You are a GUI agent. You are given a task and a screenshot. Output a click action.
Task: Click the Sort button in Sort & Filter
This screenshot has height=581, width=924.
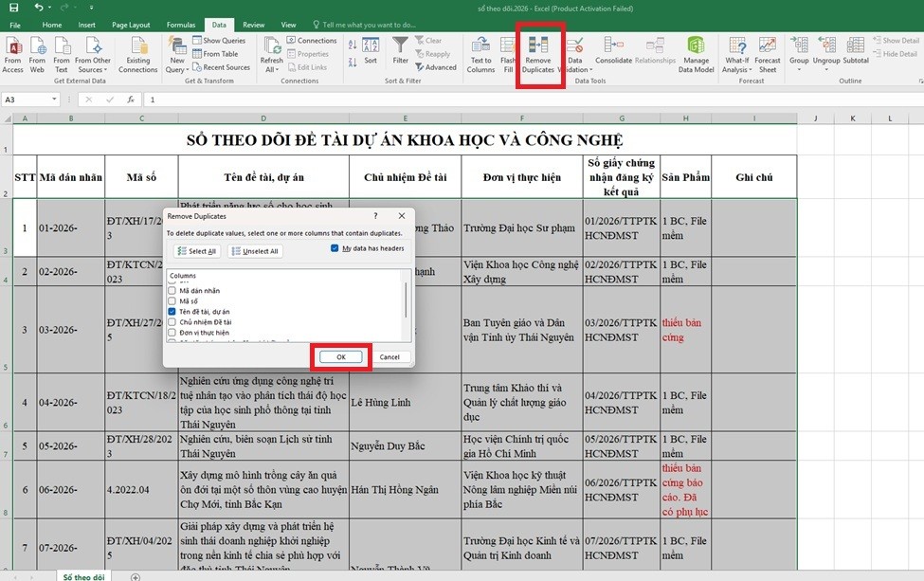(371, 50)
